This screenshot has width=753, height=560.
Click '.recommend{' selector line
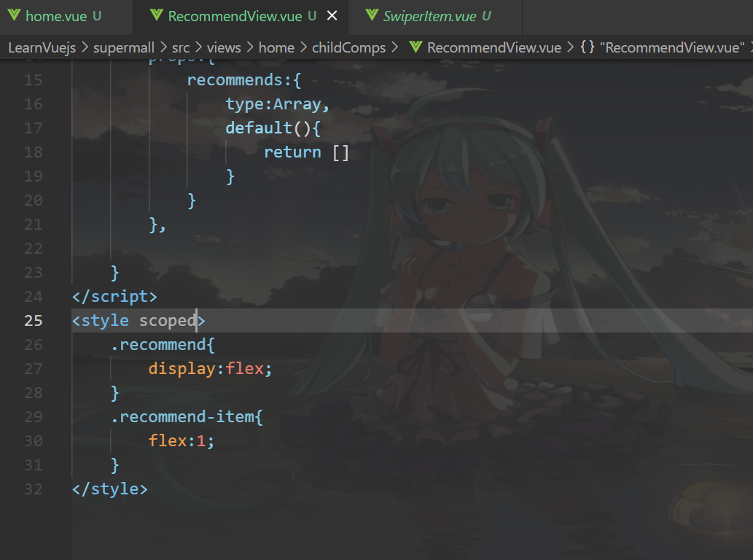(x=163, y=344)
